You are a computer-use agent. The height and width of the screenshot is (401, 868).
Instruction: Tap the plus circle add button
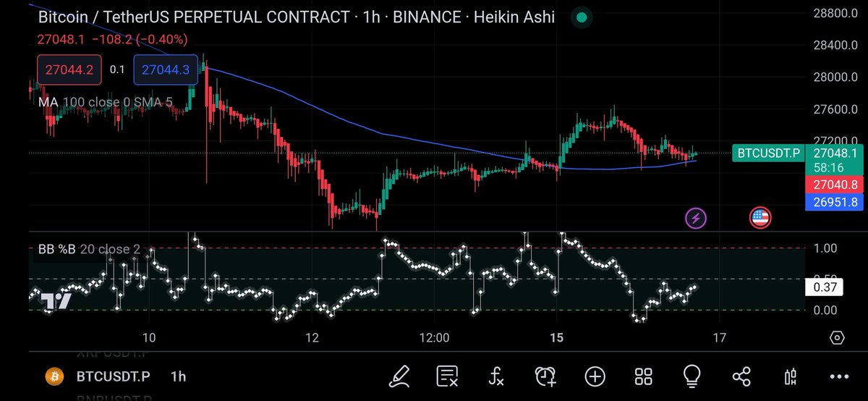tap(595, 376)
